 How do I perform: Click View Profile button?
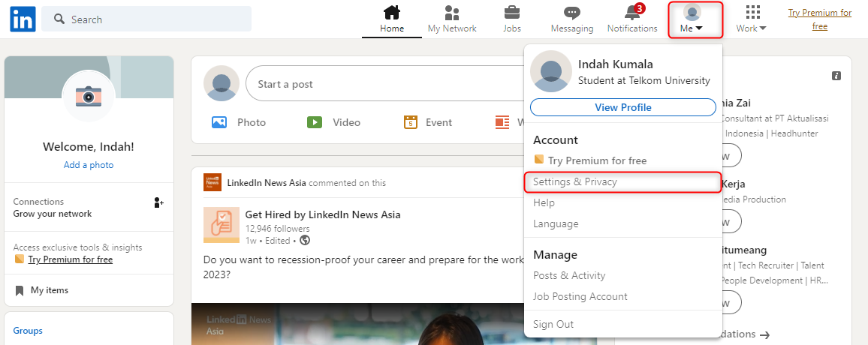[x=622, y=107]
